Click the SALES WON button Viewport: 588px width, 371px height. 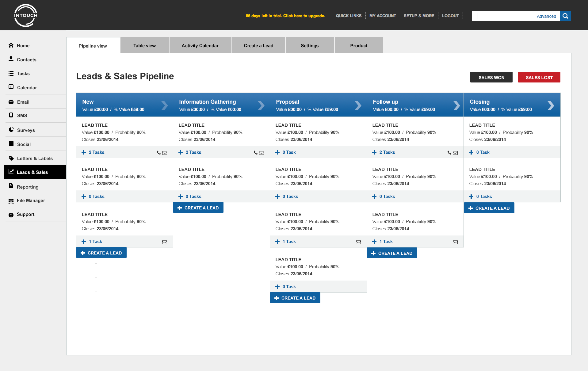pos(491,77)
